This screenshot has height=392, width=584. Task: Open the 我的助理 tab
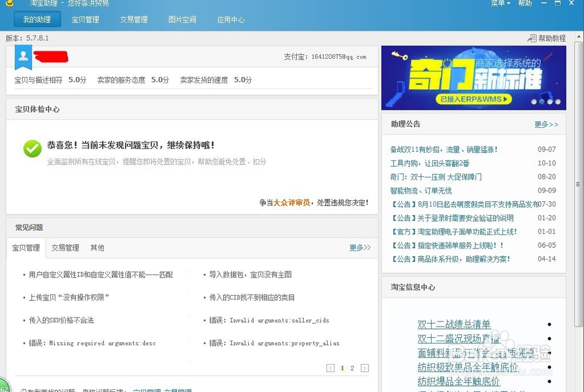(37, 19)
